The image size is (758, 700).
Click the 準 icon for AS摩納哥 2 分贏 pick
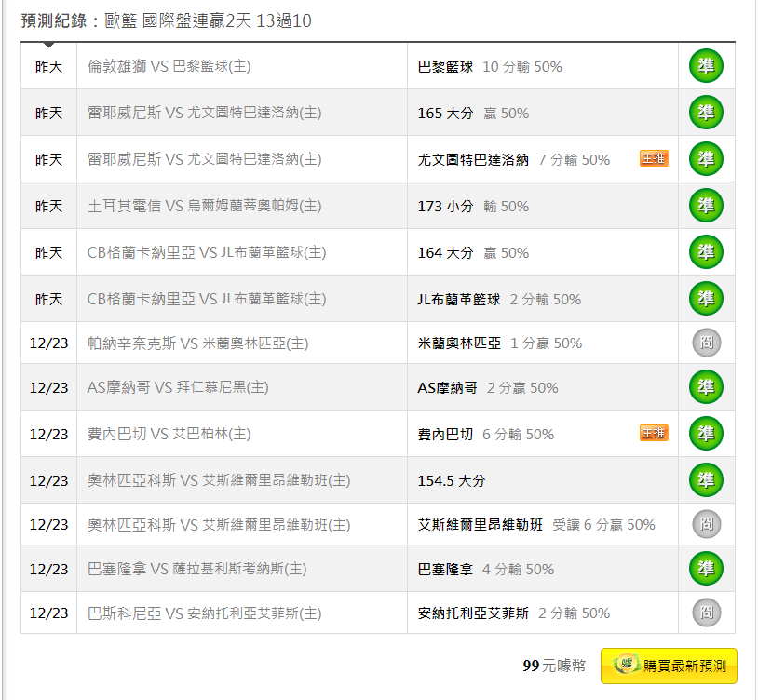706,387
